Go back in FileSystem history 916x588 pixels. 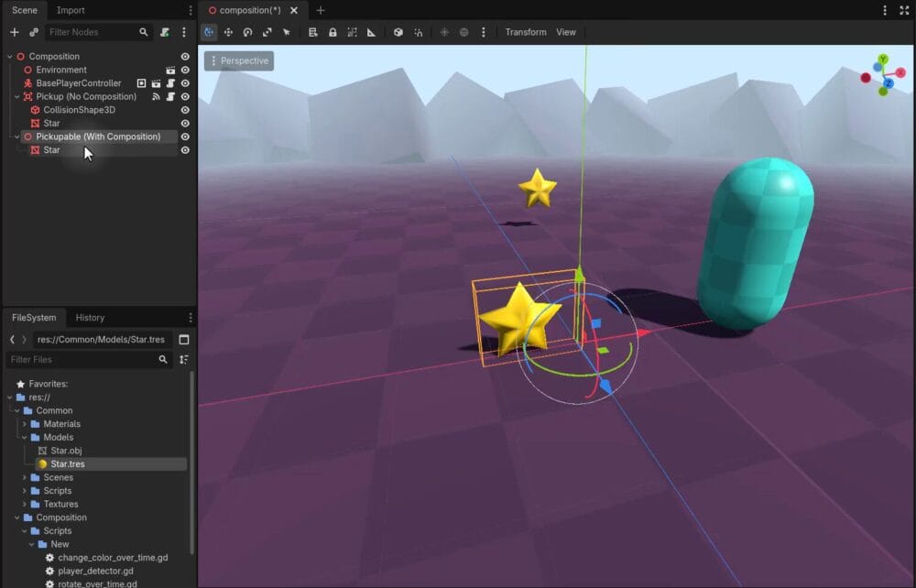tap(12, 339)
